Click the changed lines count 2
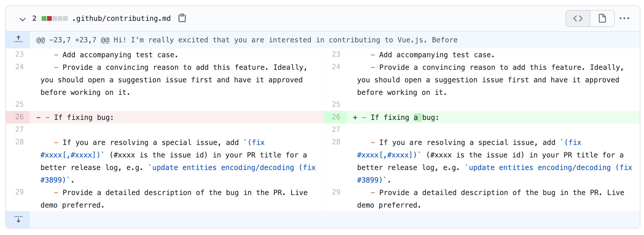Image resolution: width=644 pixels, height=235 pixels. [x=34, y=18]
